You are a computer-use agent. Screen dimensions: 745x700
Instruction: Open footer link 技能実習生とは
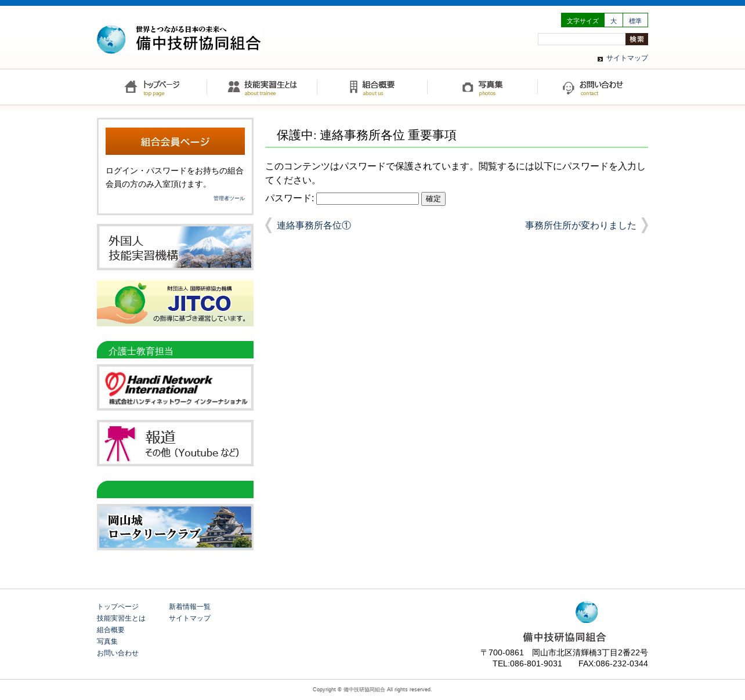click(121, 618)
